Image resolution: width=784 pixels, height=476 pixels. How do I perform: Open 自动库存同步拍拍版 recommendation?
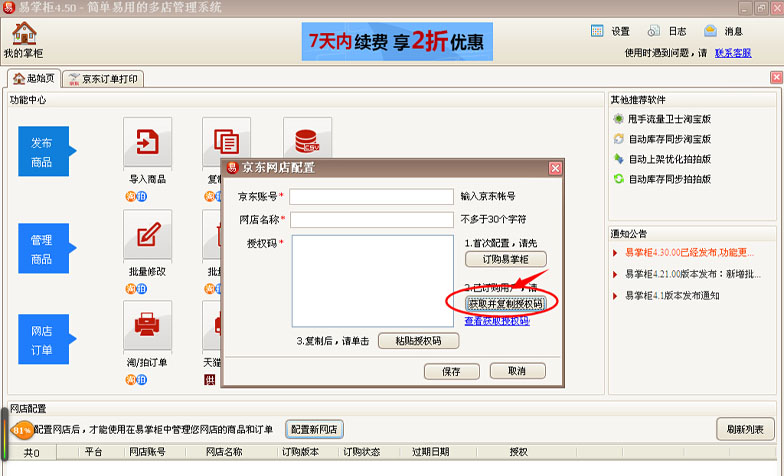[x=670, y=179]
